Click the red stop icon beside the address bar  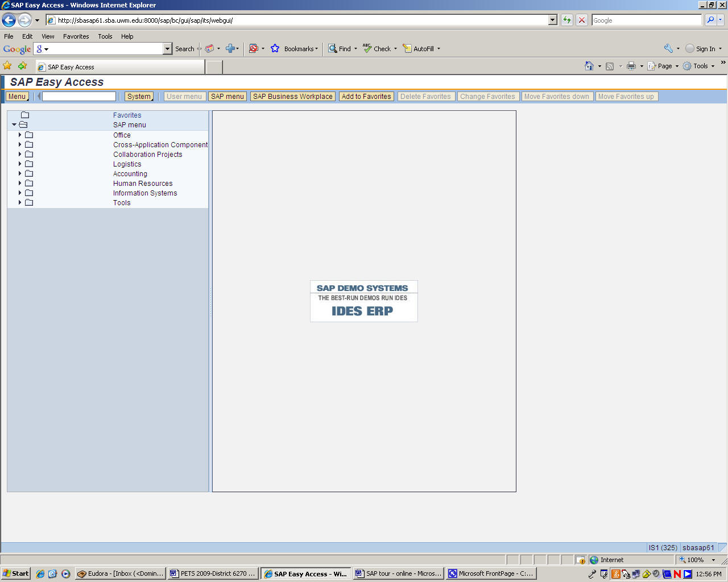coord(581,20)
